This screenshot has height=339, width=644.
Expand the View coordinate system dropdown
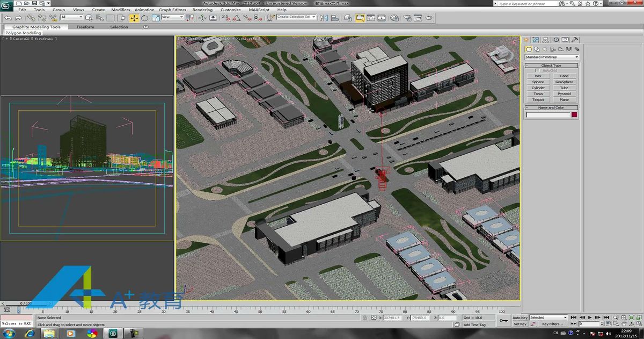[x=172, y=17]
